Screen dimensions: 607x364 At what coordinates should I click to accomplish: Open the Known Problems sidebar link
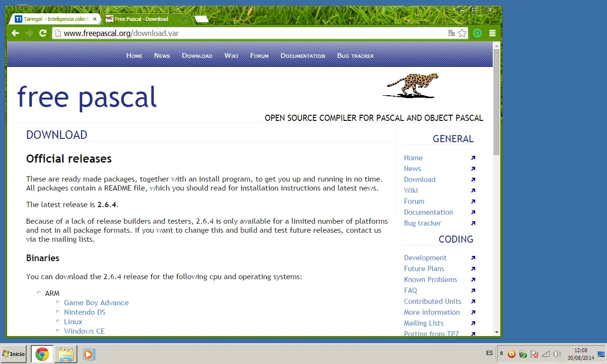[x=431, y=280]
